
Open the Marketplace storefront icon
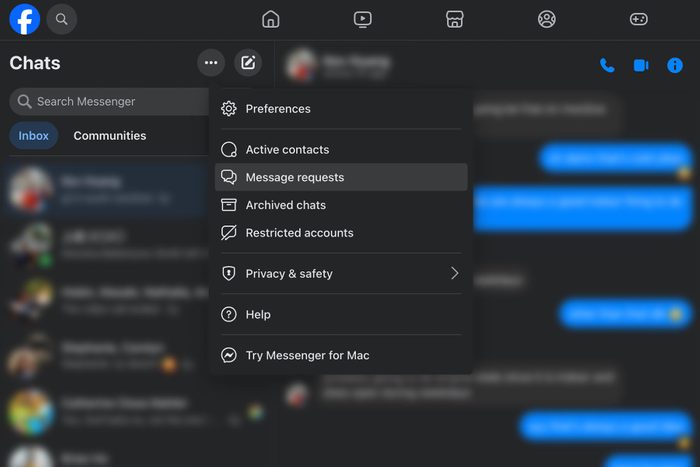(454, 19)
